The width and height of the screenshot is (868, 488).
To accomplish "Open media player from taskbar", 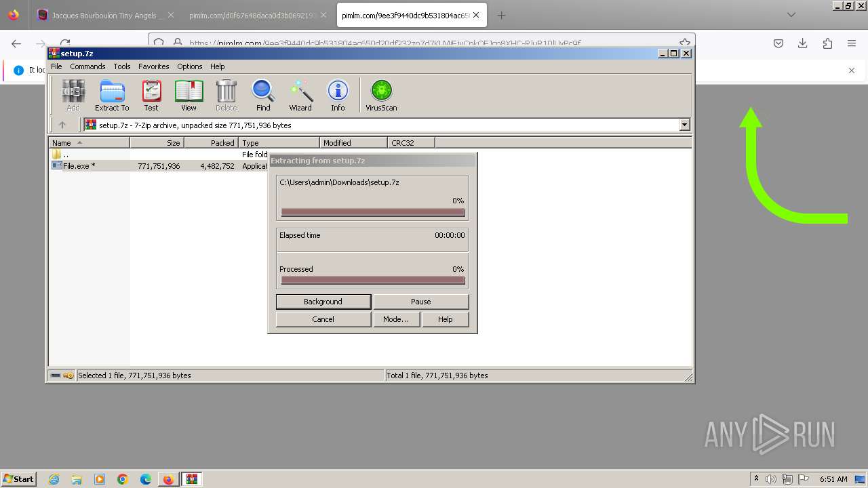I will tap(100, 479).
